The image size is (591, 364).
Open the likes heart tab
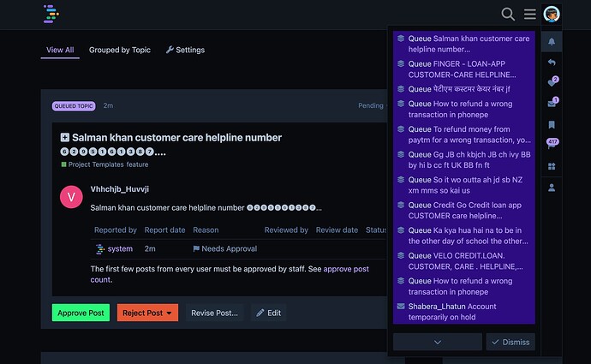pyautogui.click(x=552, y=81)
